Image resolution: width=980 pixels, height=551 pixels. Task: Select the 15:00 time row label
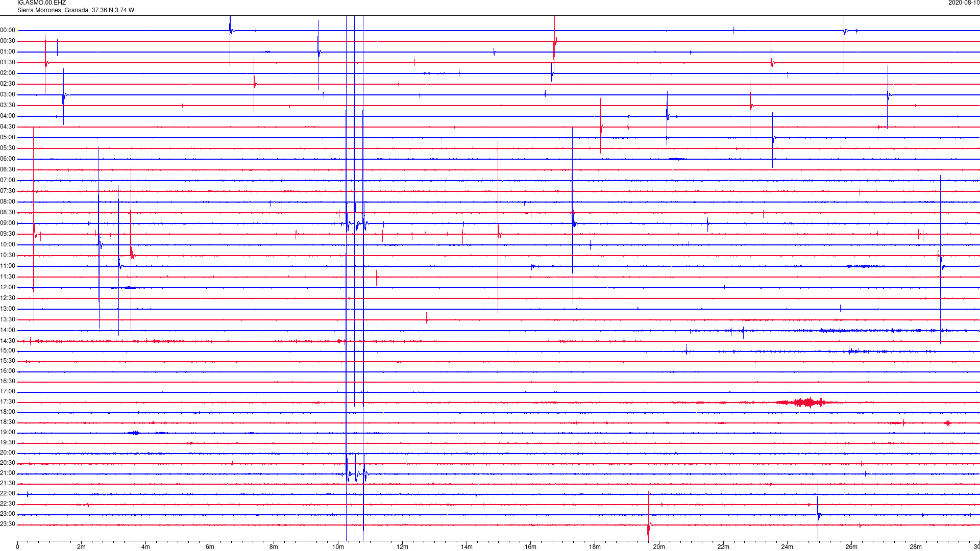point(8,351)
